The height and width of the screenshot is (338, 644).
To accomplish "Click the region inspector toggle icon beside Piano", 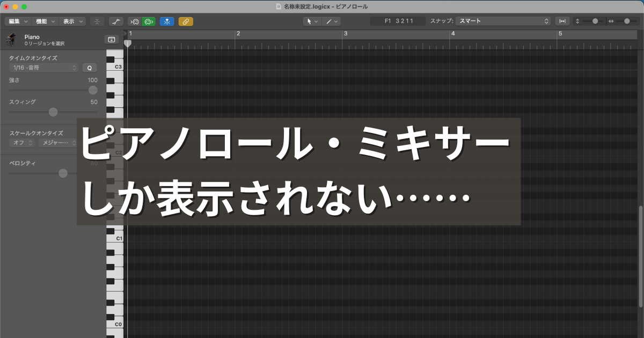I will click(x=111, y=40).
